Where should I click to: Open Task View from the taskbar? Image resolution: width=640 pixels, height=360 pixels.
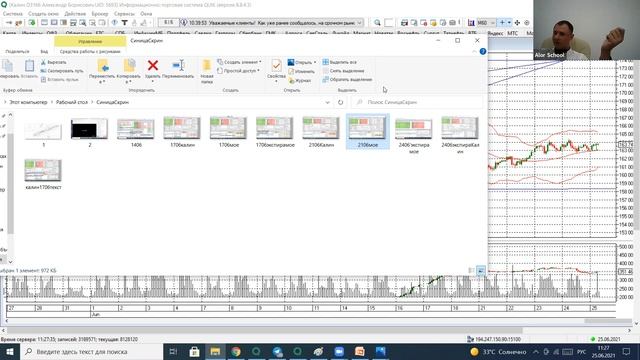tap(173, 351)
